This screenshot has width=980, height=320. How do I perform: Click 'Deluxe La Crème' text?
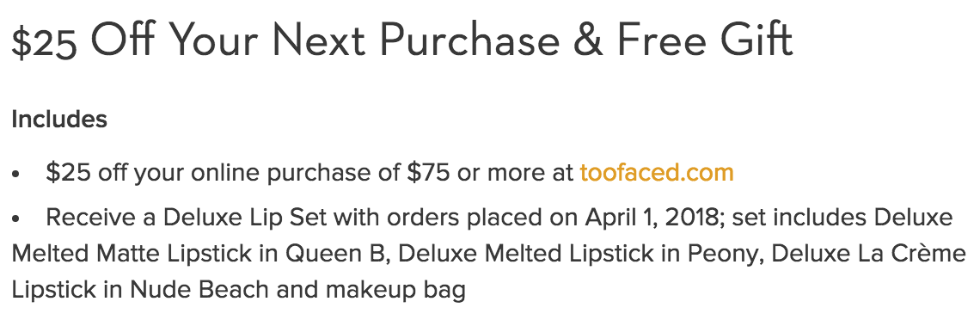tap(869, 254)
